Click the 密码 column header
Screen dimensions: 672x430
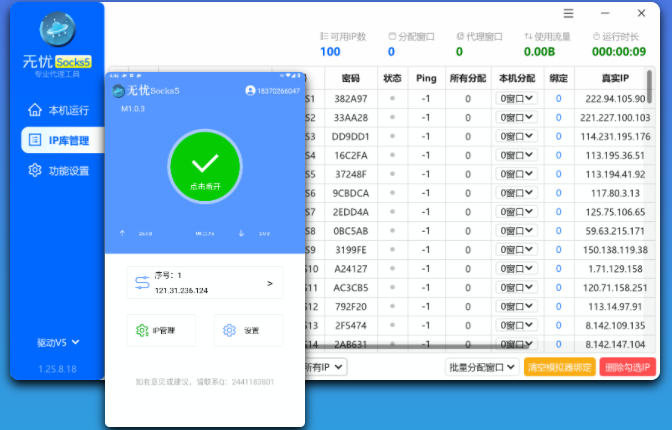point(351,78)
